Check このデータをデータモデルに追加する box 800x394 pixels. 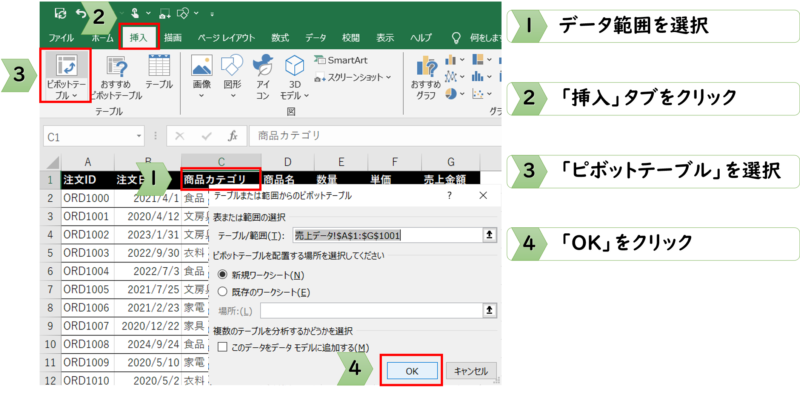point(222,348)
